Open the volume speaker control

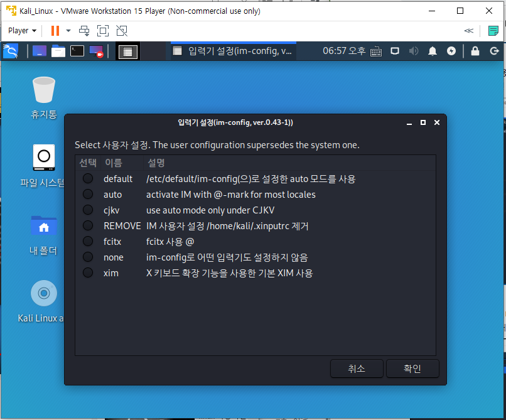[413, 51]
